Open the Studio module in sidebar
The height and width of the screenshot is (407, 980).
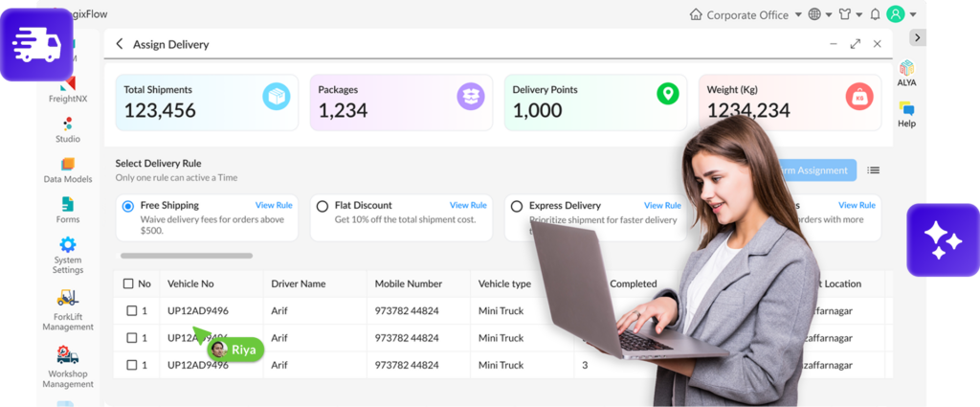(x=67, y=129)
